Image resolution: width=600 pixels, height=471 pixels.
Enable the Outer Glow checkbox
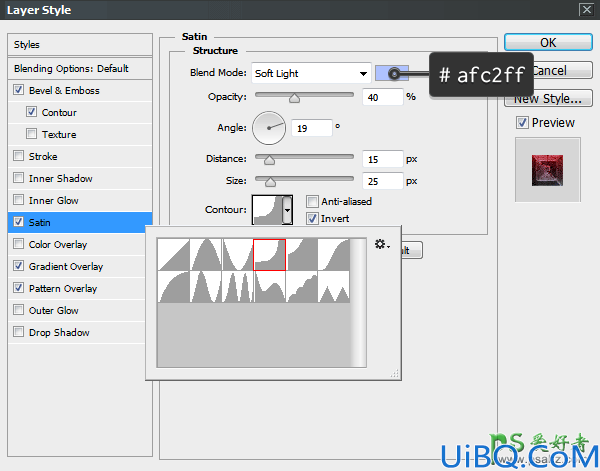tap(18, 310)
